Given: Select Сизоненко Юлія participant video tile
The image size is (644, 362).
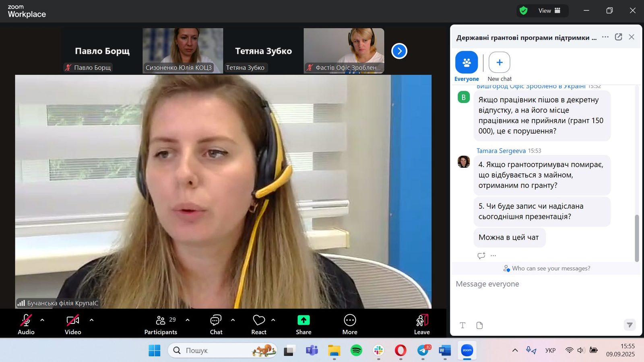Looking at the screenshot, I should click(183, 51).
